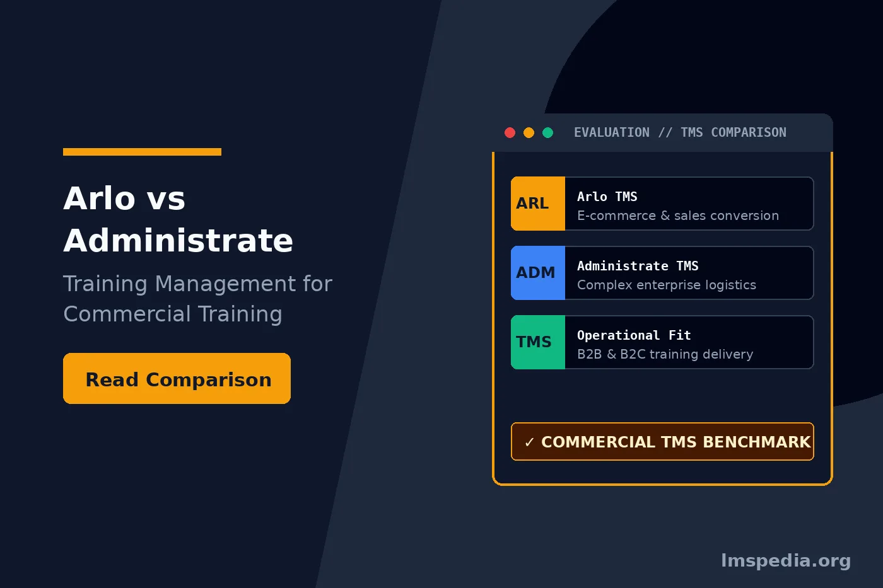Click the EVALUATION // TMS COMPARISON title
The width and height of the screenshot is (883, 588).
click(680, 132)
